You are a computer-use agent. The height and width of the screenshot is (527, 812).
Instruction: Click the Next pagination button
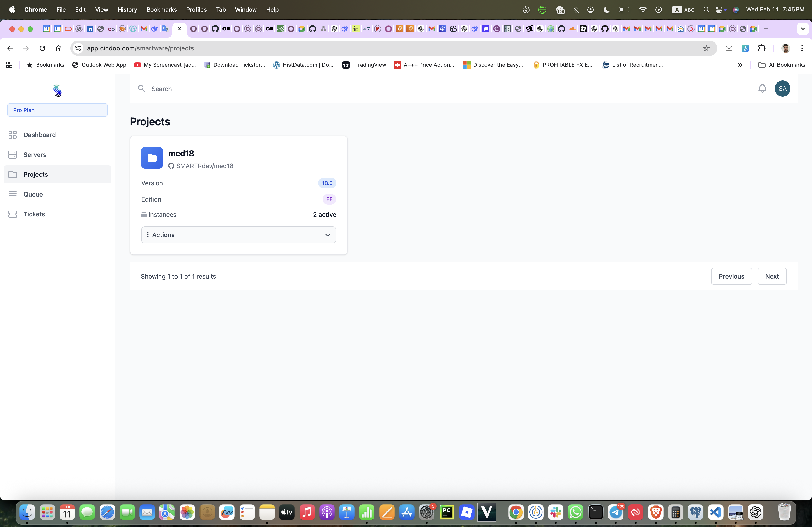pos(772,276)
